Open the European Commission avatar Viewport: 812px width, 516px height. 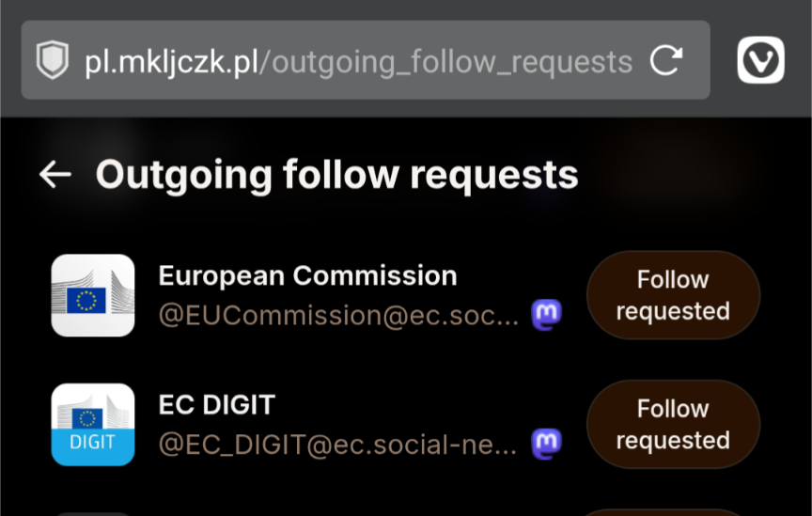[92, 295]
